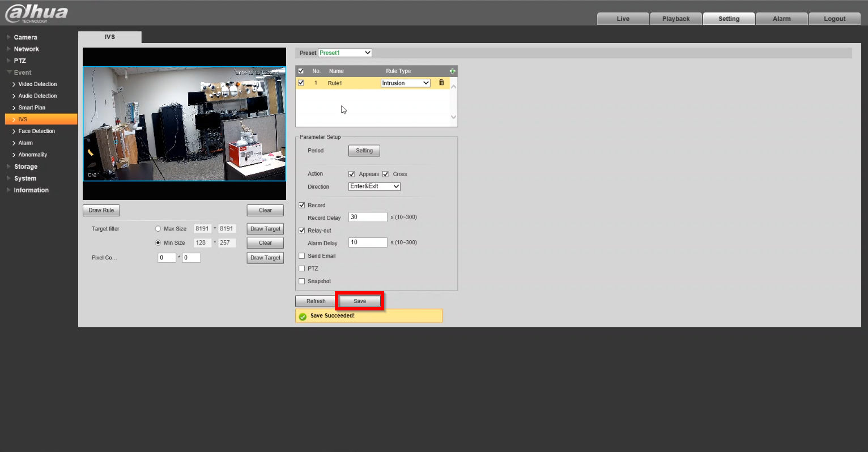Viewport: 868px width, 452px height.
Task: Switch to the Playback tab
Action: click(x=676, y=19)
